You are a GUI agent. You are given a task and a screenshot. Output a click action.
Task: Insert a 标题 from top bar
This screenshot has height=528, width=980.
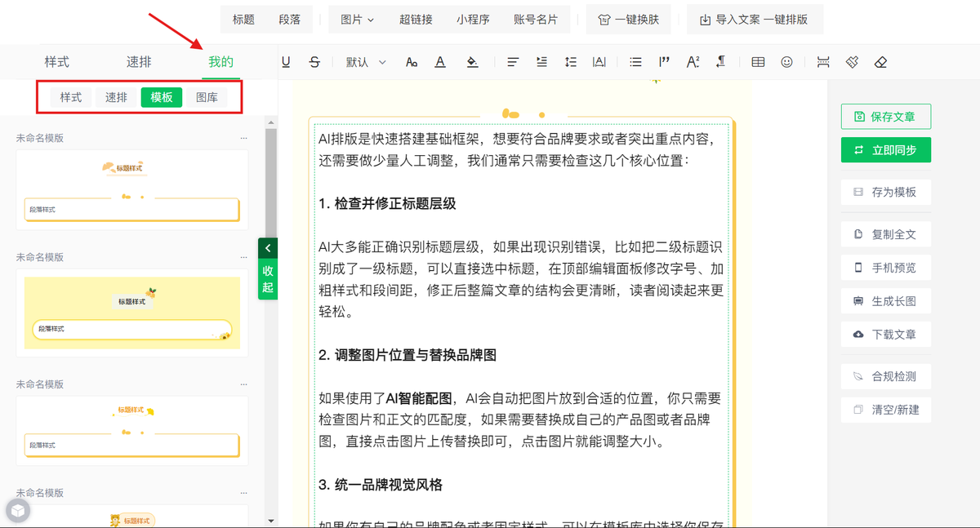tap(243, 20)
